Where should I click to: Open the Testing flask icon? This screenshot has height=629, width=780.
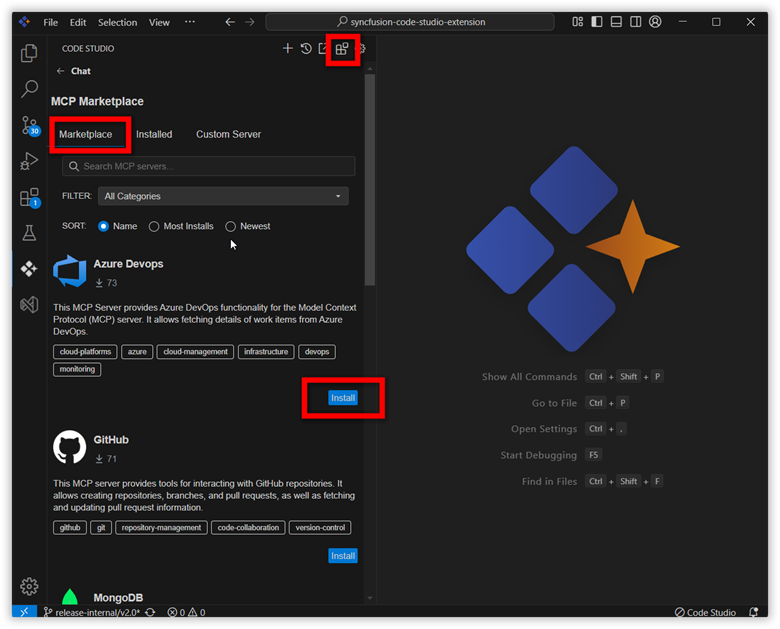click(29, 233)
